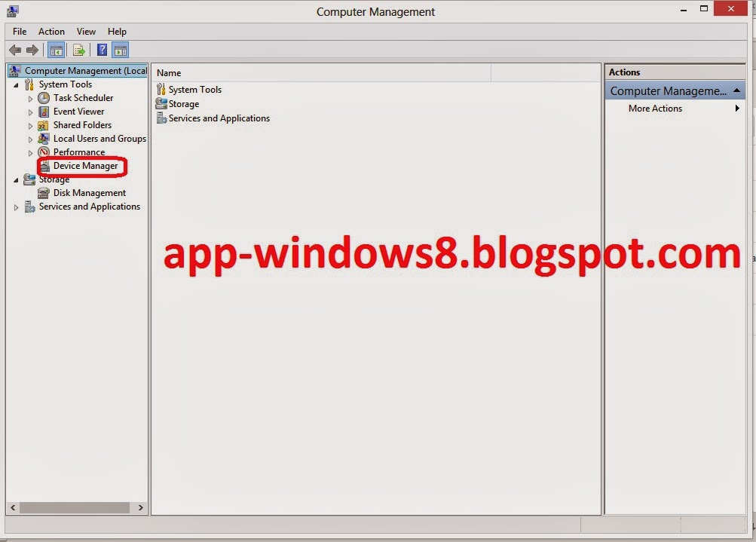The width and height of the screenshot is (756, 542).
Task: Select Performance label in tree
Action: 78,152
